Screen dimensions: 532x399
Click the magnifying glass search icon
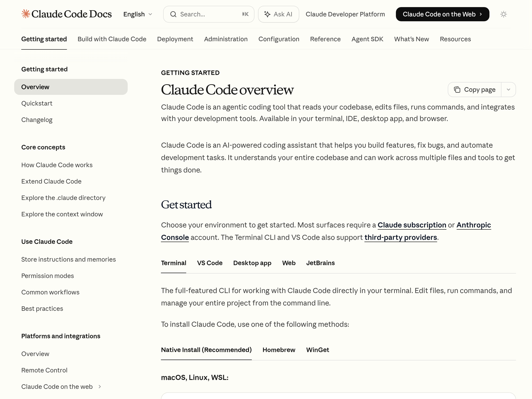173,14
